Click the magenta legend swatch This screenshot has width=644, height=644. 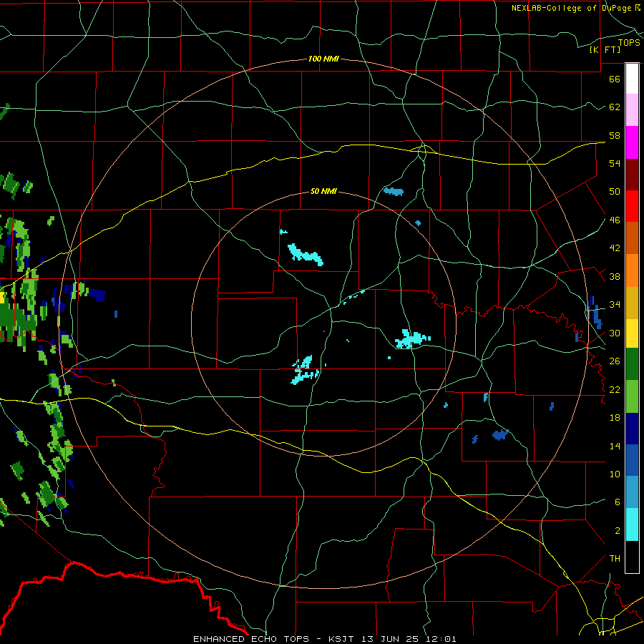(632, 142)
